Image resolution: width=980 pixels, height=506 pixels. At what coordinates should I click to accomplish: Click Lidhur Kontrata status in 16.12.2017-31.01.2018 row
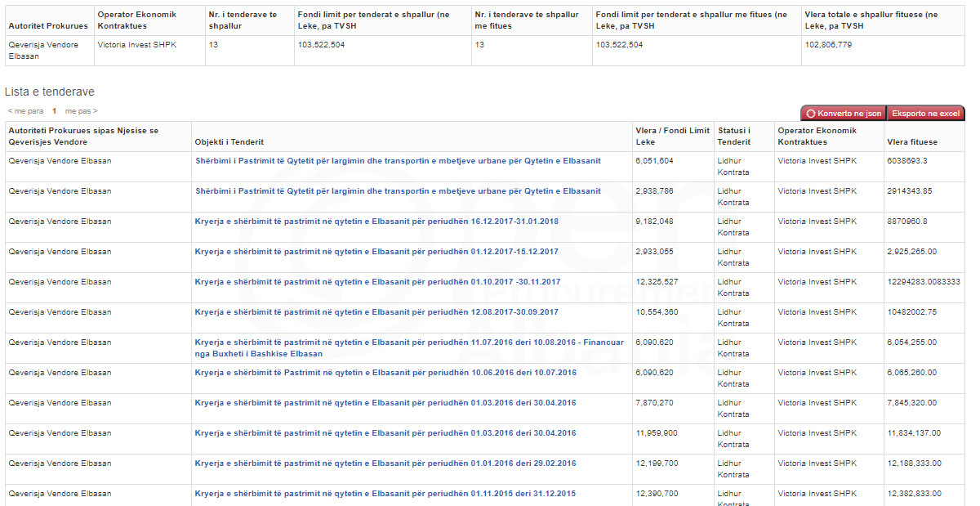coord(733,227)
